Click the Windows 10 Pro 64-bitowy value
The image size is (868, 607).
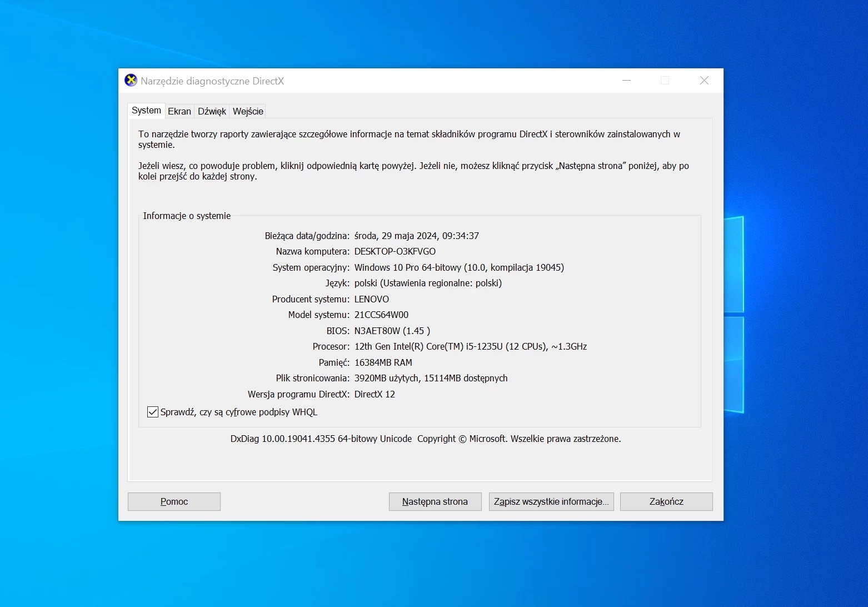click(459, 267)
